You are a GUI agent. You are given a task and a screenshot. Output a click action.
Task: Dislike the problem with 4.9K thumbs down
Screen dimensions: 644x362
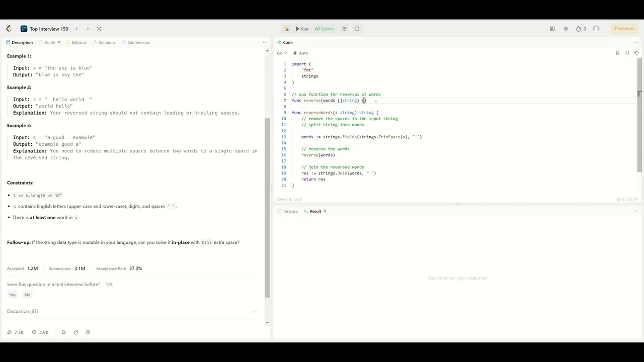coord(40,332)
